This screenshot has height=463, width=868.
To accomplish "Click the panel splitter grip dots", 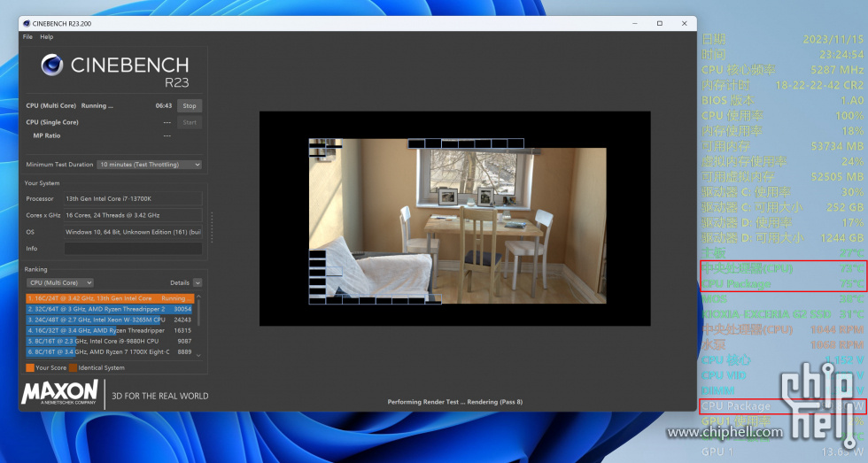I will tap(212, 227).
